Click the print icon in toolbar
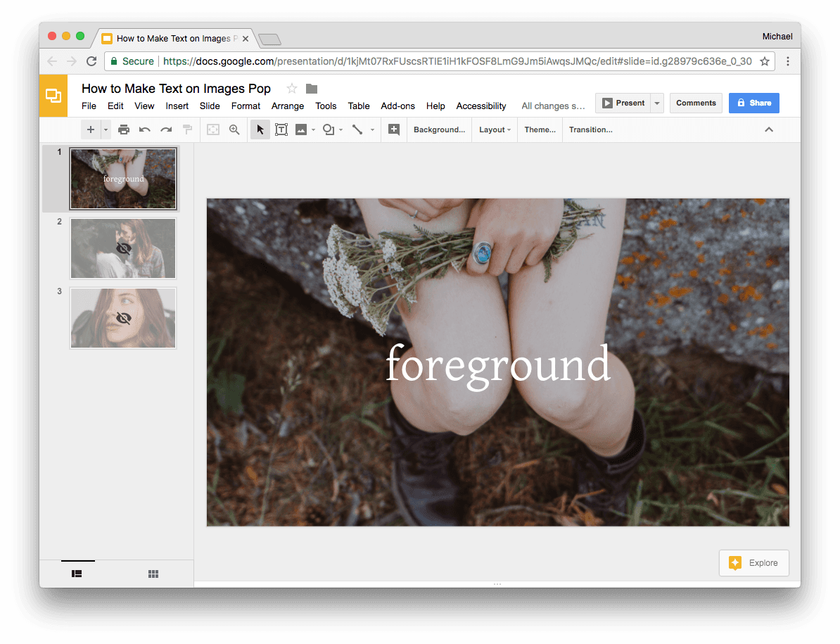Viewport: 840px width, 644px height. pyautogui.click(x=124, y=130)
